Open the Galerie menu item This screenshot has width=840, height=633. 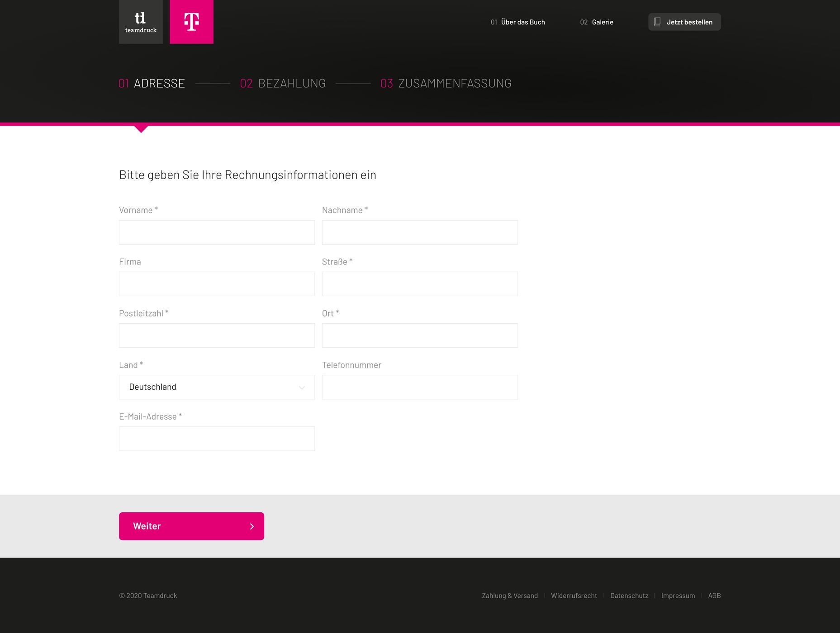point(597,22)
